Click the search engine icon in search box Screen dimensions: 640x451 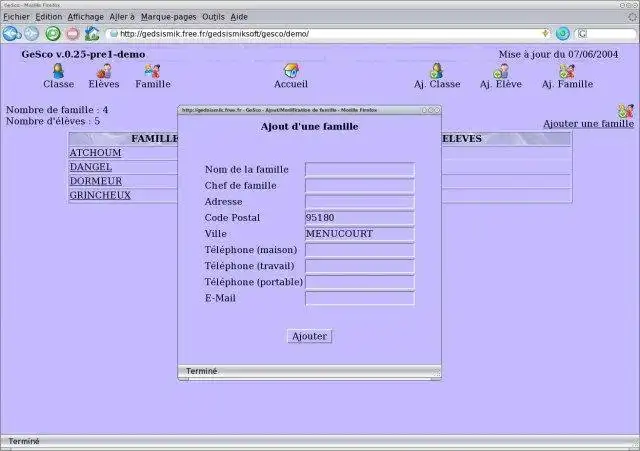(x=582, y=34)
